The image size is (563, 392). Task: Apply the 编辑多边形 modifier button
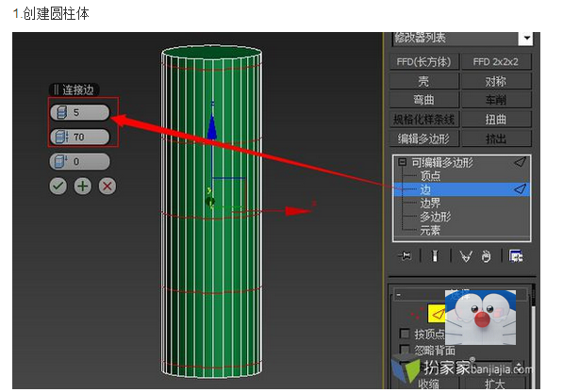point(424,139)
